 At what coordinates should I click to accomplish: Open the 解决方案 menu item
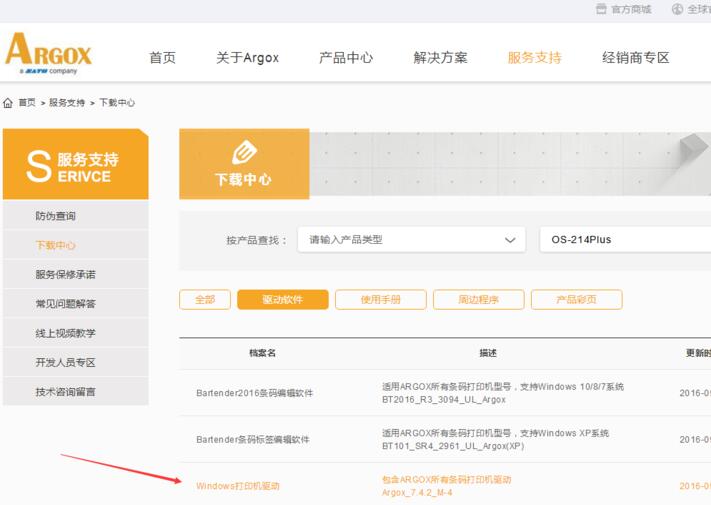(x=440, y=58)
